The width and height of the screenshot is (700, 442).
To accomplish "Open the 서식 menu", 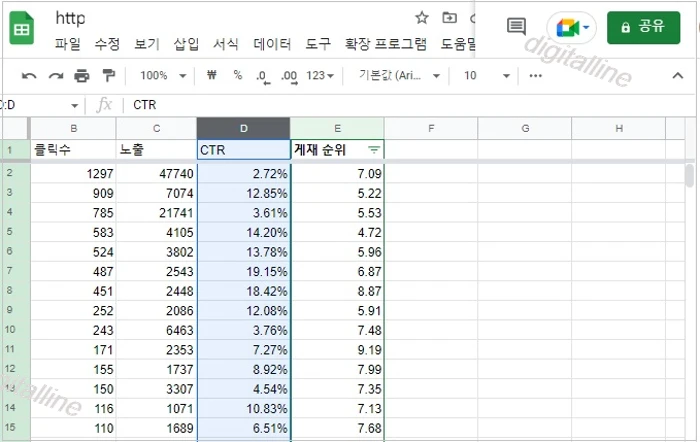I will 225,44.
